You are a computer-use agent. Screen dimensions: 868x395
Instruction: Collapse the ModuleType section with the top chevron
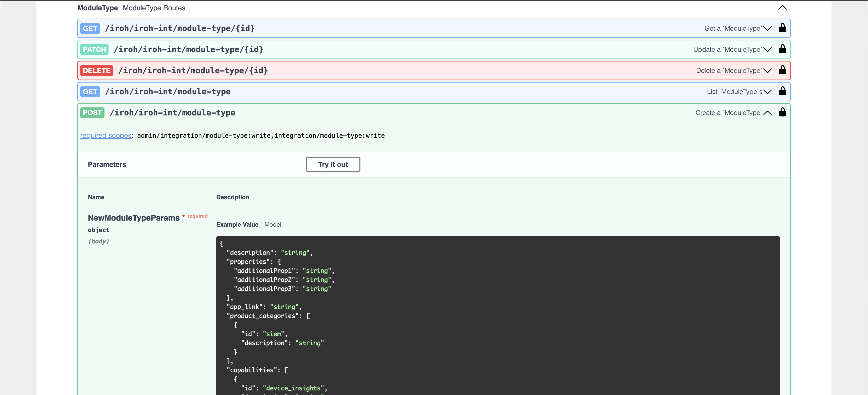tap(782, 8)
